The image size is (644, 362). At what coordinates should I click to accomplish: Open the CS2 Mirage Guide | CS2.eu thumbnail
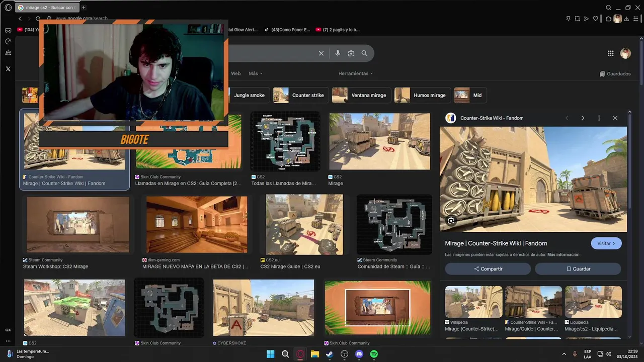tap(304, 225)
